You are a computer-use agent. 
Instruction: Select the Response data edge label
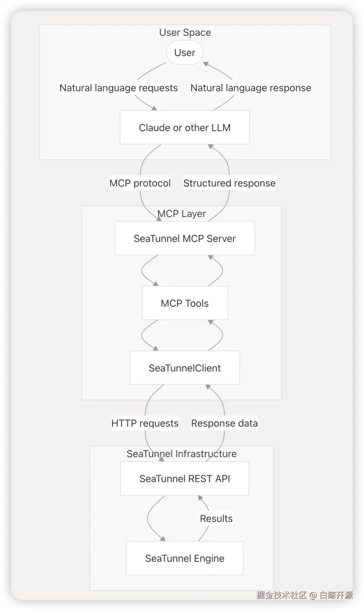224,423
